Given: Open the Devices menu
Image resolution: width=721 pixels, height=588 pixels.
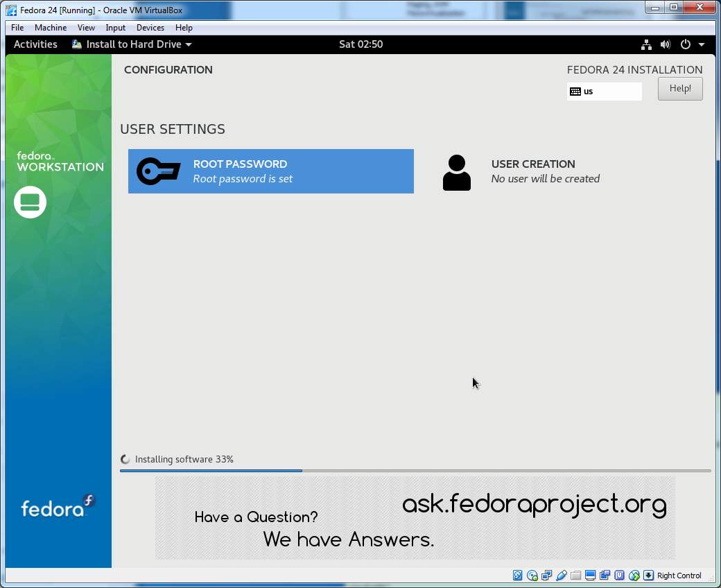Looking at the screenshot, I should [x=150, y=28].
